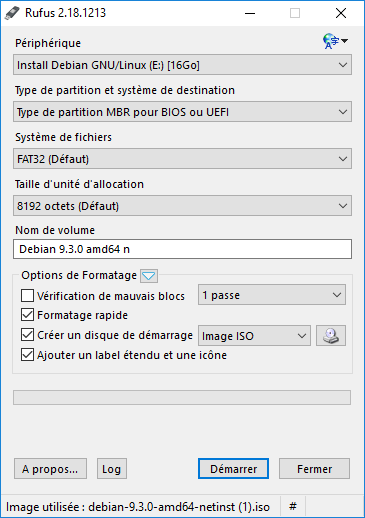Click the disc icon to select ISO image
This screenshot has height=518, width=365.
331,336
